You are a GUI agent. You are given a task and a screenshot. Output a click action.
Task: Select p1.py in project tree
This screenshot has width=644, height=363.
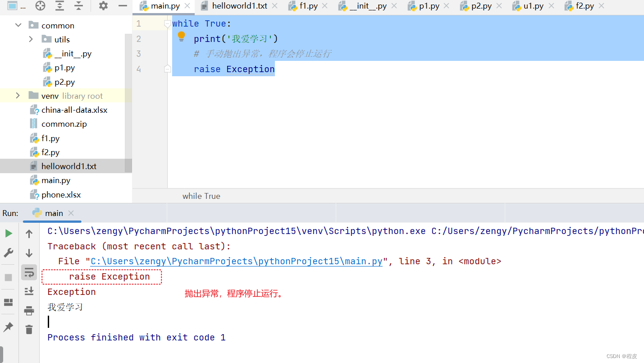tap(59, 68)
